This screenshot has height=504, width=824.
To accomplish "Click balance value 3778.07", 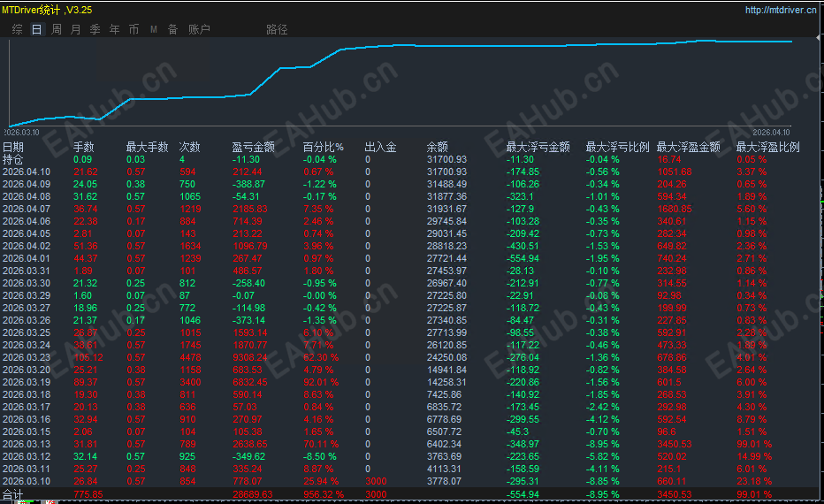I will click(444, 481).
